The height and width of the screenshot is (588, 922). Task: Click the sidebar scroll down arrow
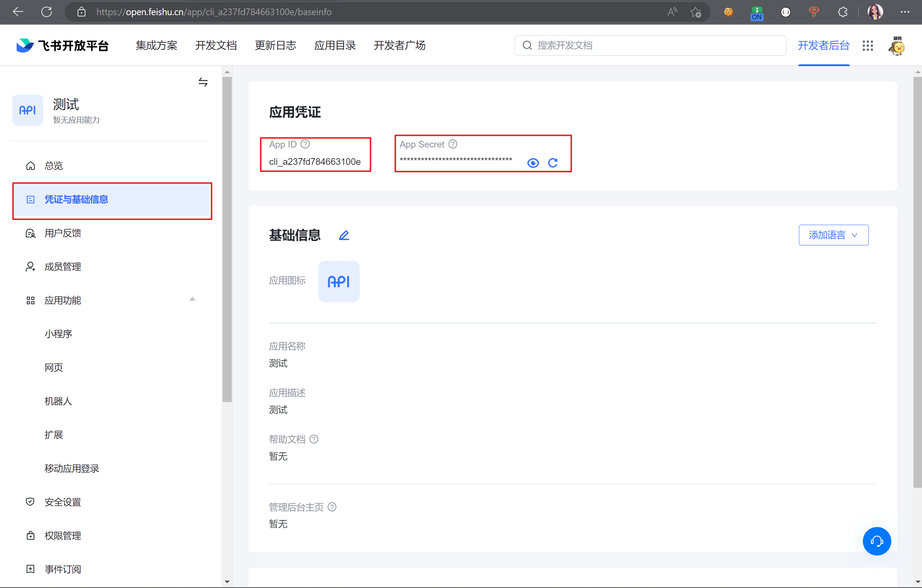(x=227, y=581)
